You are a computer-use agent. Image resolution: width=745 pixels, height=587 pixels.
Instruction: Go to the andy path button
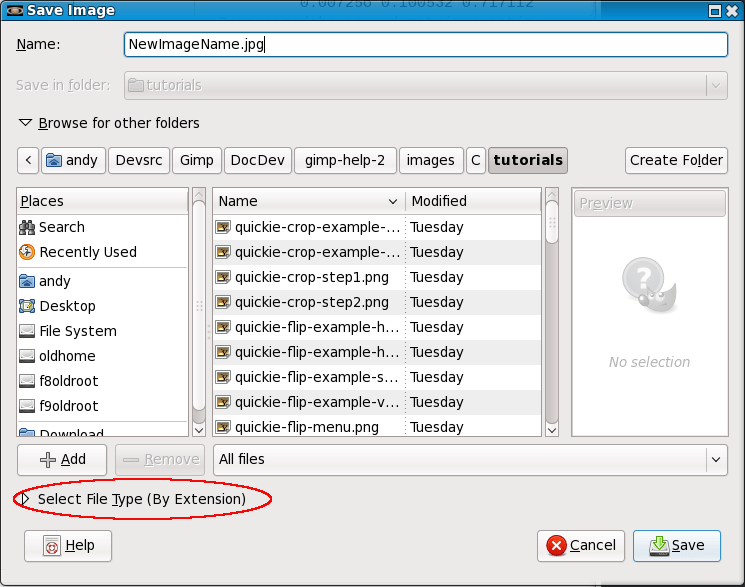[73, 160]
